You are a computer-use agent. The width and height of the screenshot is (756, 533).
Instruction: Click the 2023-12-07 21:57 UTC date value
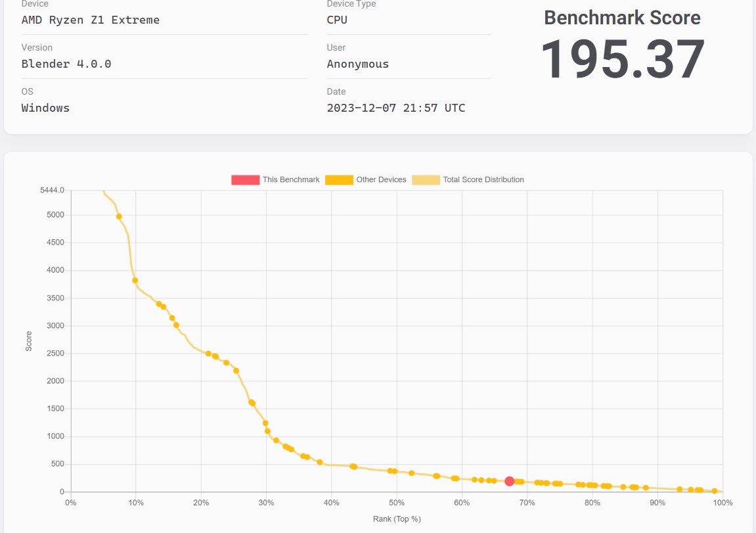tap(396, 108)
